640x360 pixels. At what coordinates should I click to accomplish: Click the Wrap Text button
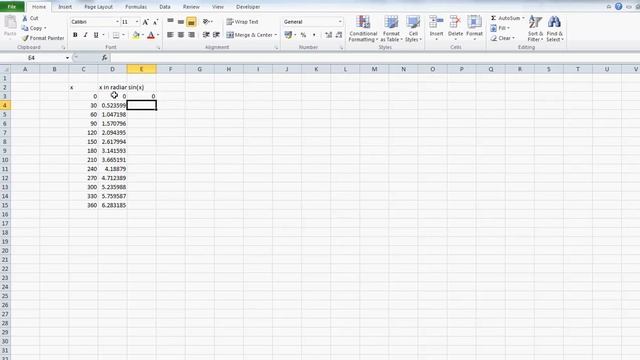click(x=242, y=22)
